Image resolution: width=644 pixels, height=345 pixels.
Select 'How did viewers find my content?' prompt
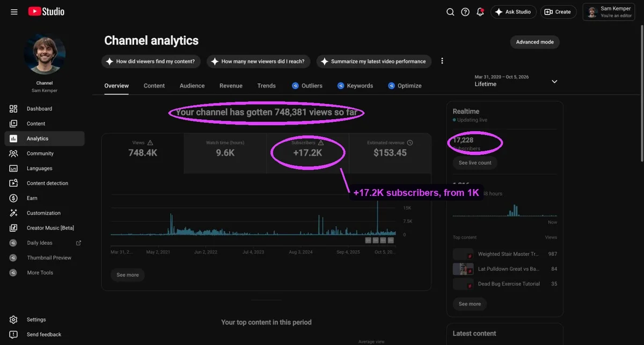(151, 61)
